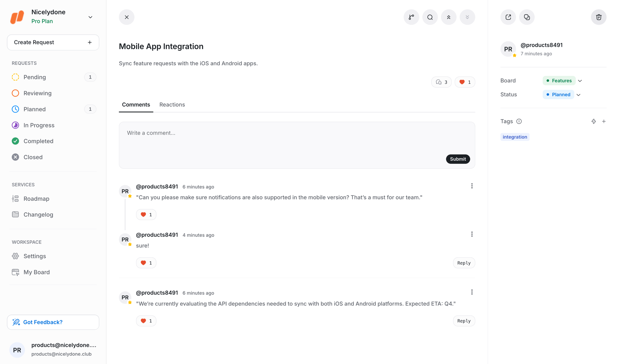Click the @products8491 author avatar in right panel
The image size is (619, 364).
point(508,49)
